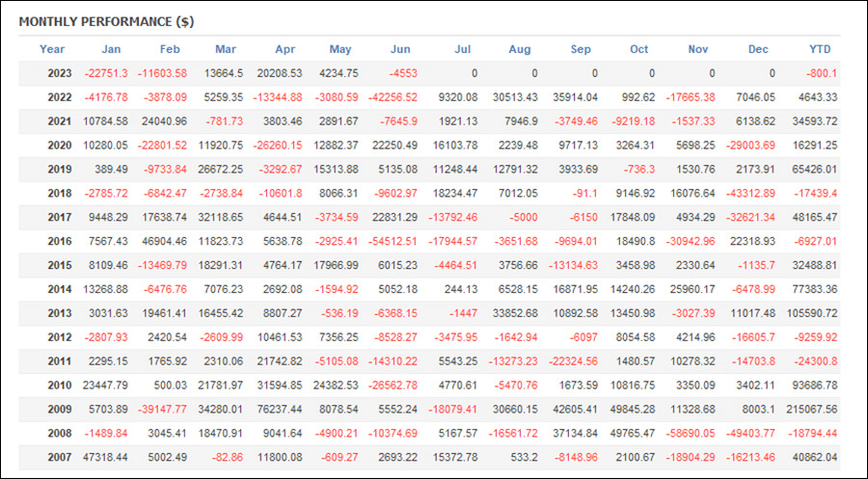868x479 pixels.
Task: Click the Monthly Performance ($) heading
Action: [106, 21]
